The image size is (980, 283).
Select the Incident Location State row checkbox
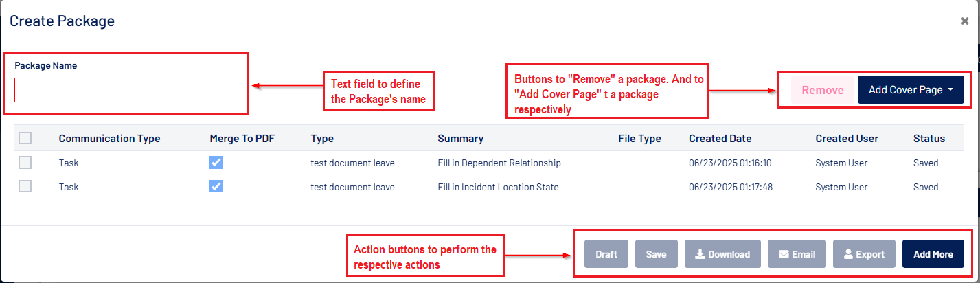25,187
